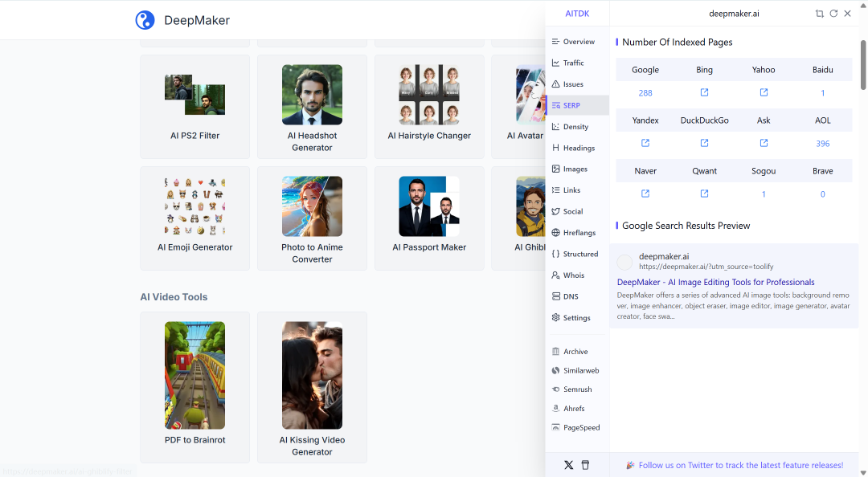
Task: Click the Links sidebar icon
Action: (556, 190)
